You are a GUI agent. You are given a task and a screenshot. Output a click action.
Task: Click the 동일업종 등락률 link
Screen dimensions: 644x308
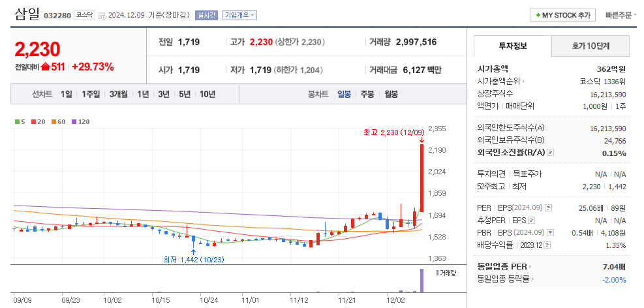coord(504,279)
